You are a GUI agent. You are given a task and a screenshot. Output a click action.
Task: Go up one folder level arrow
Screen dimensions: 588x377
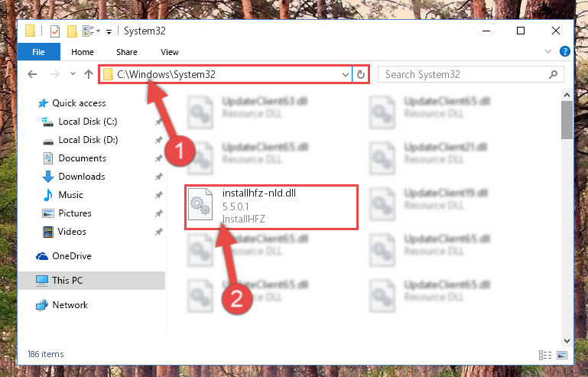[x=89, y=74]
